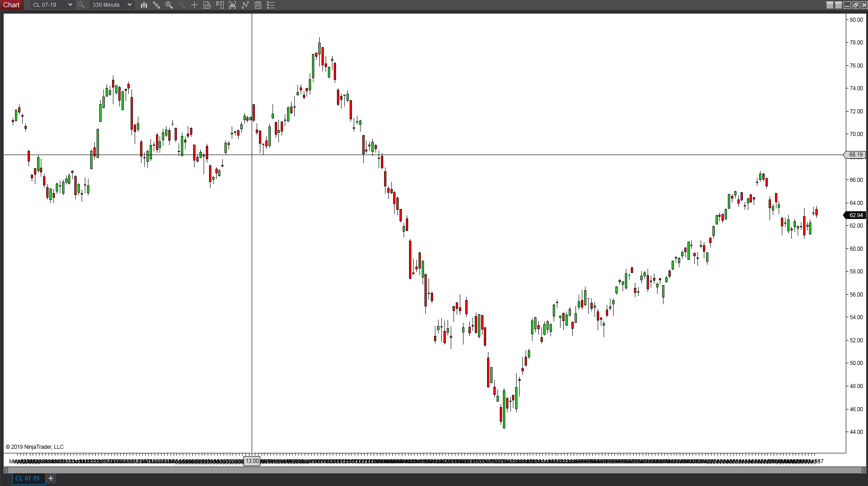The image size is (868, 486).
Task: Click the 70.00 price axis label
Action: pyautogui.click(x=856, y=134)
